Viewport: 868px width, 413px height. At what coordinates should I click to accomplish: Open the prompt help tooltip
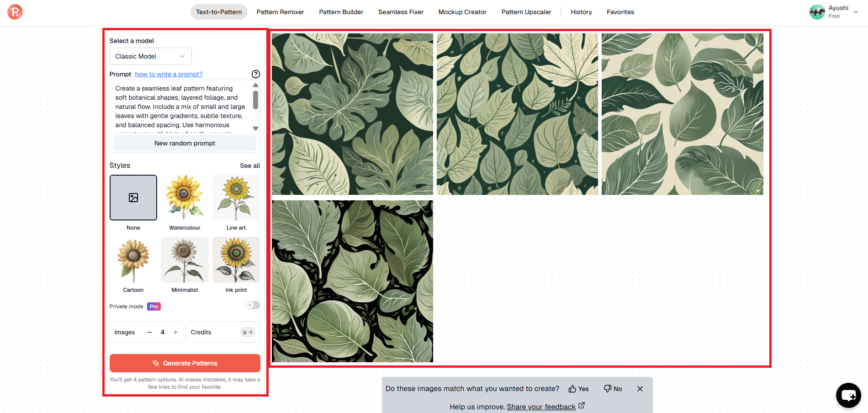point(255,74)
